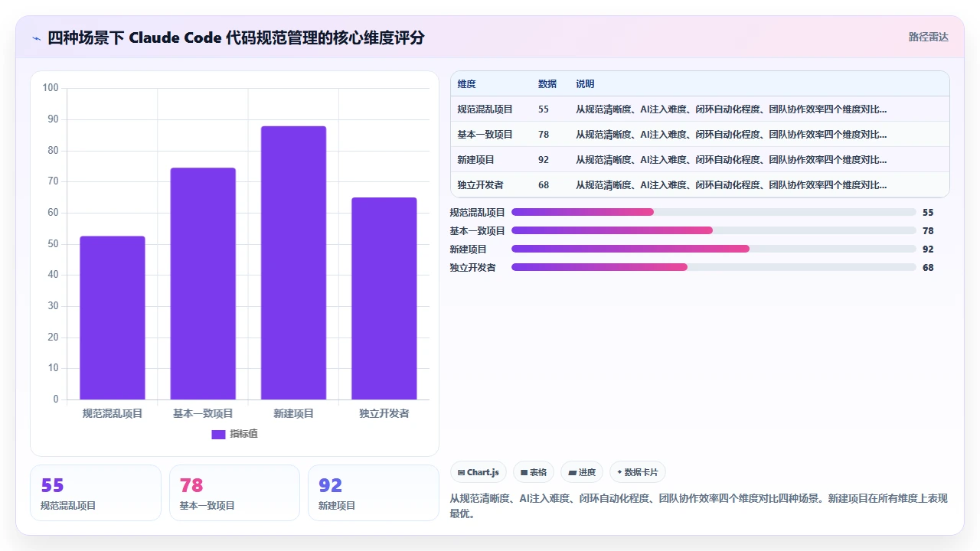The image size is (980, 551).
Task: Click the 基本一致项目 progress bar
Action: click(714, 230)
